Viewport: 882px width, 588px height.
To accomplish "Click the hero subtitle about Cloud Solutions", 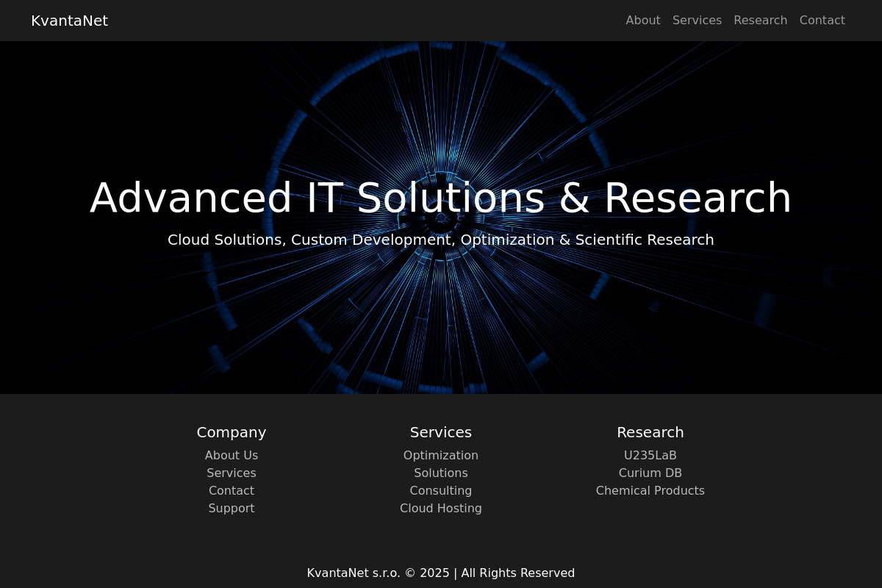I will coord(441,240).
